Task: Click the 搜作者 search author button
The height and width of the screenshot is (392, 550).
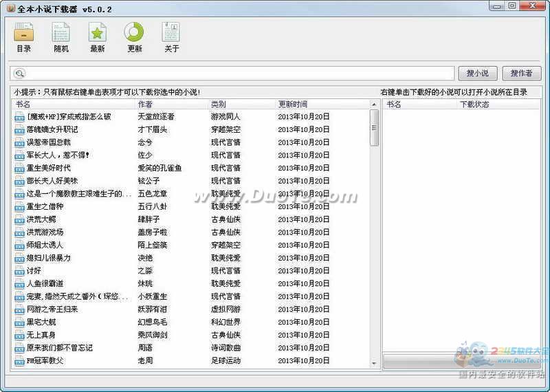Action: tap(522, 73)
